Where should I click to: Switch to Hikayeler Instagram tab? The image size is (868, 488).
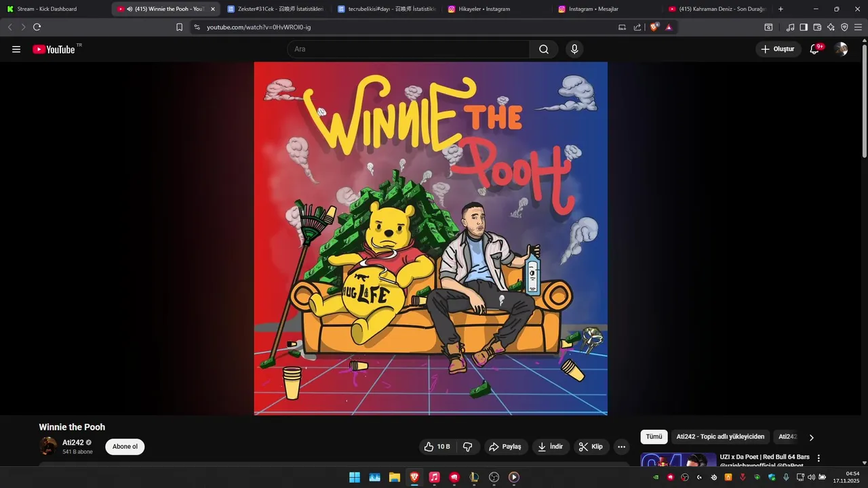(x=497, y=9)
